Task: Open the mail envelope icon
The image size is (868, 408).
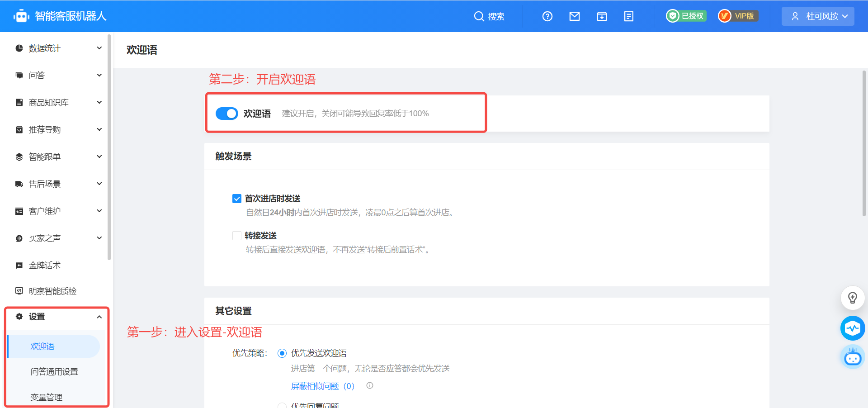Action: [575, 16]
